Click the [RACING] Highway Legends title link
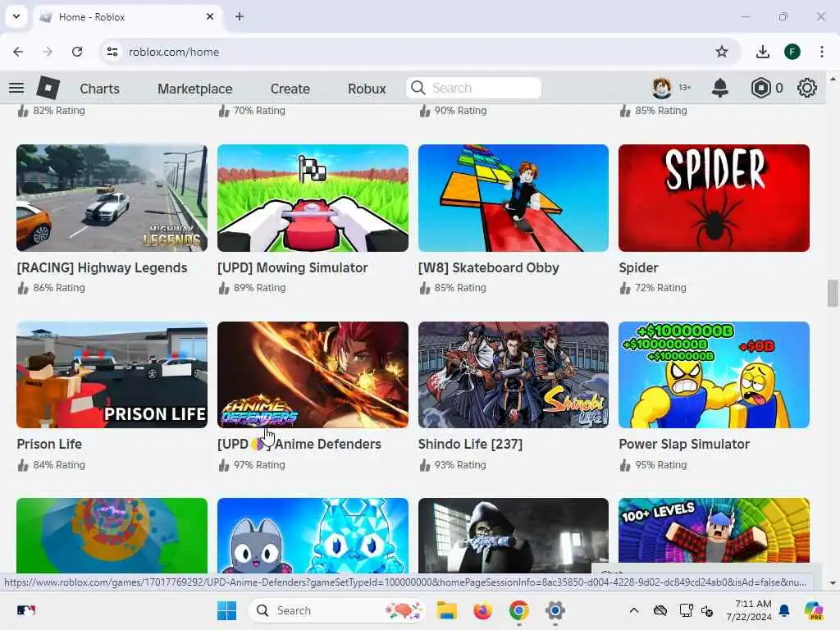Image resolution: width=840 pixels, height=630 pixels. coord(102,268)
